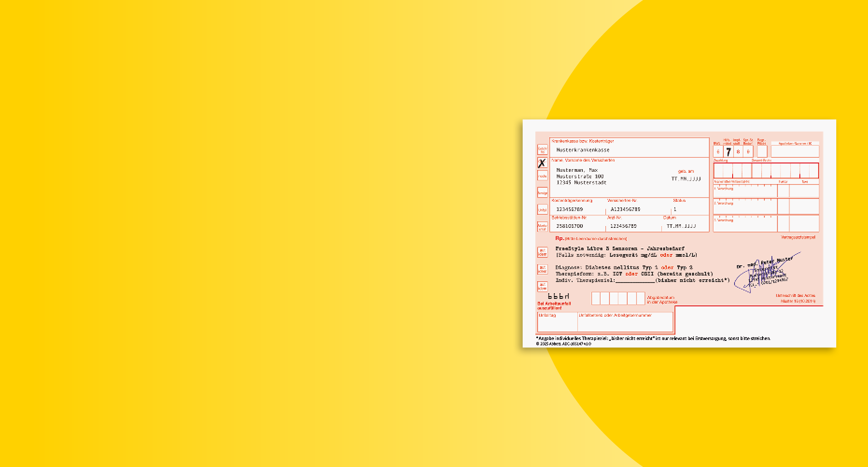
Task: Select the Versicherten-Nr. value A123456789
Action: [x=625, y=209]
